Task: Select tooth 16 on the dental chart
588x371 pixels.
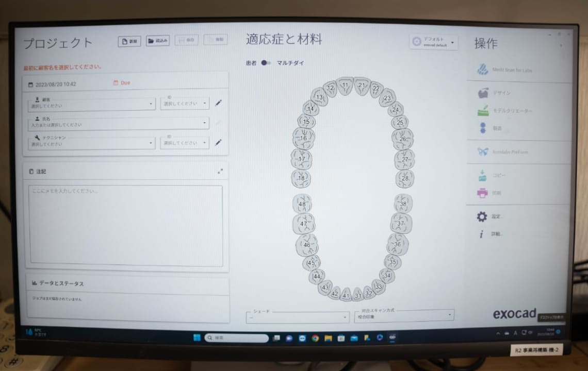Action: click(x=303, y=138)
